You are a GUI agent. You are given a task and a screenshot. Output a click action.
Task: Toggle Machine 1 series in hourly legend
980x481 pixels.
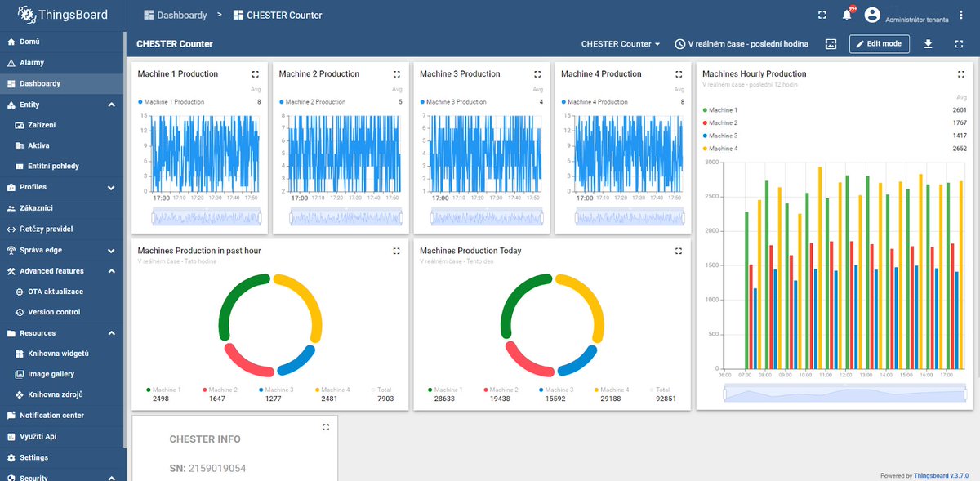tap(719, 109)
